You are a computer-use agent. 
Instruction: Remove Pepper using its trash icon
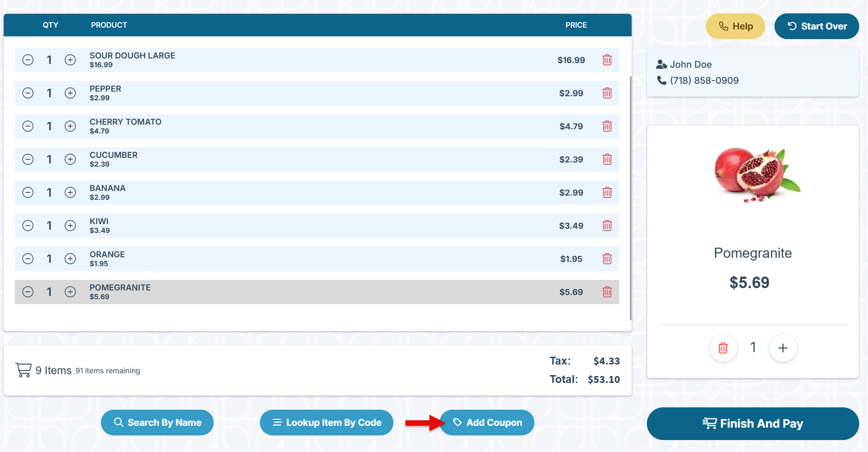pos(607,93)
